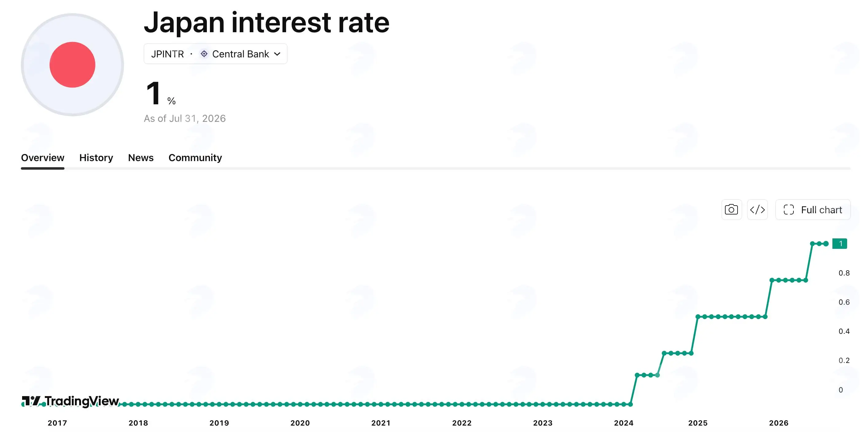Click the 0.8 value on price axis
Screen dimensions: 868x432
coord(844,273)
